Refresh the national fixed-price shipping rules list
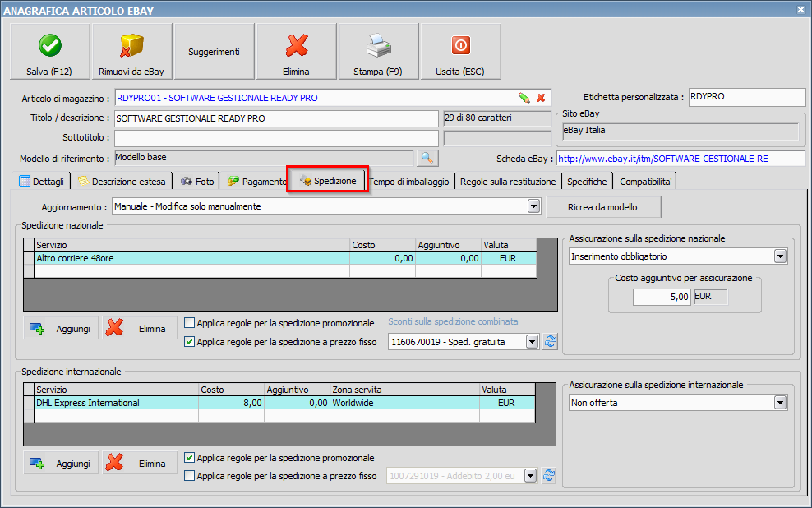 (x=550, y=342)
